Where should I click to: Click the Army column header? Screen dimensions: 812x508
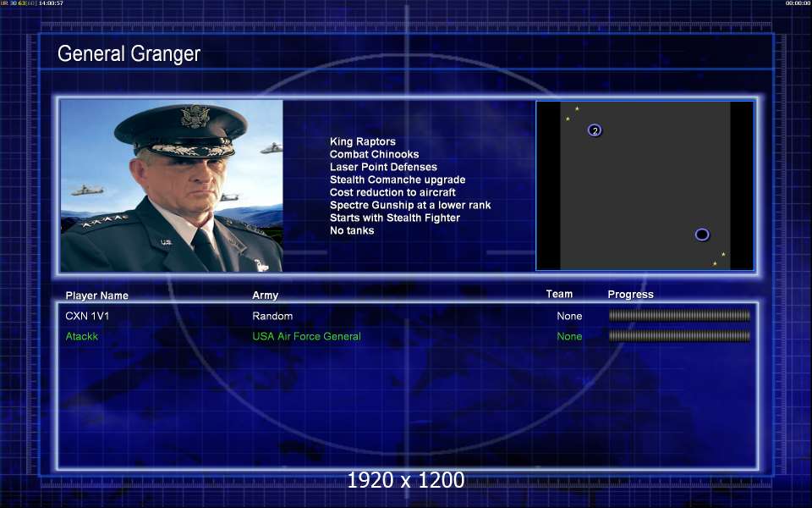[265, 295]
